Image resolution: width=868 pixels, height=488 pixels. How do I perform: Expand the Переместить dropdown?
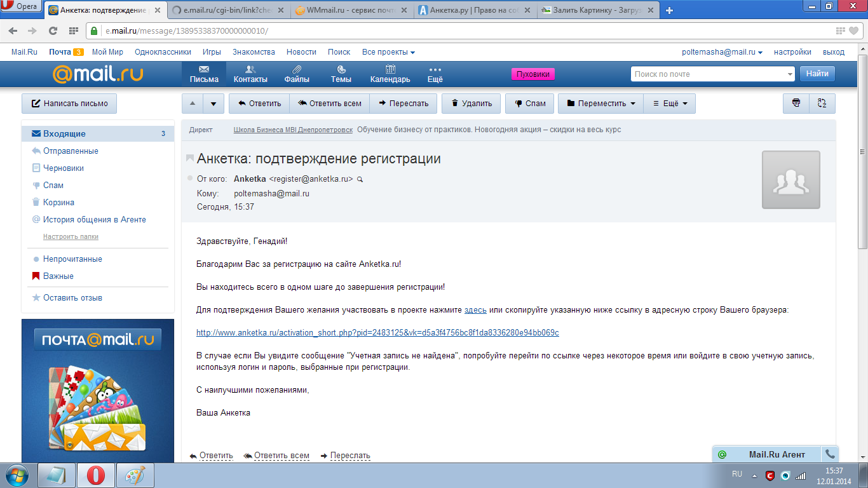tap(600, 104)
